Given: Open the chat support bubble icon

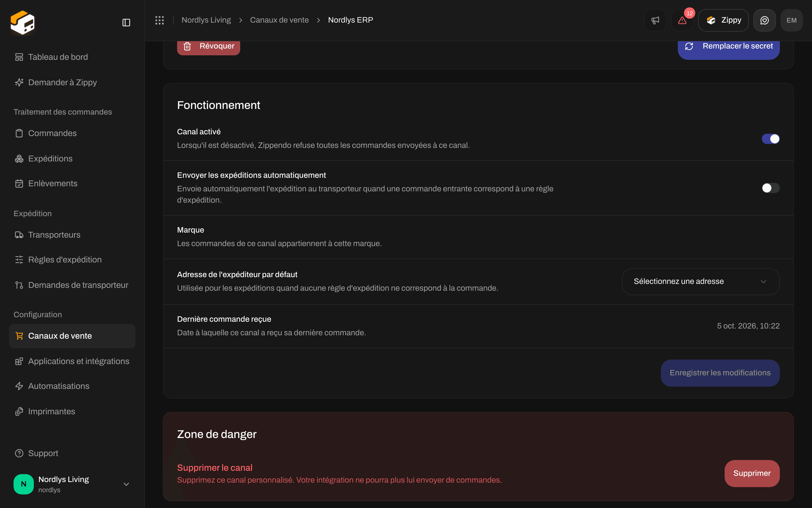Looking at the screenshot, I should point(764,20).
